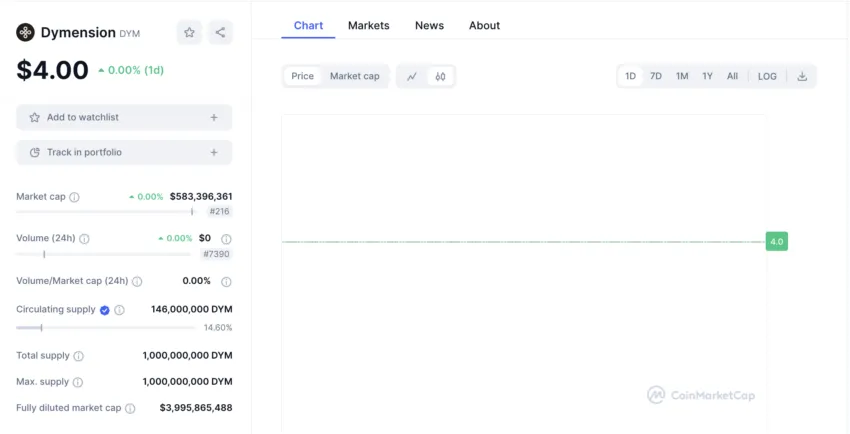Click the verified badge on Circulating supply
The height and width of the screenshot is (434, 850).
(x=105, y=310)
